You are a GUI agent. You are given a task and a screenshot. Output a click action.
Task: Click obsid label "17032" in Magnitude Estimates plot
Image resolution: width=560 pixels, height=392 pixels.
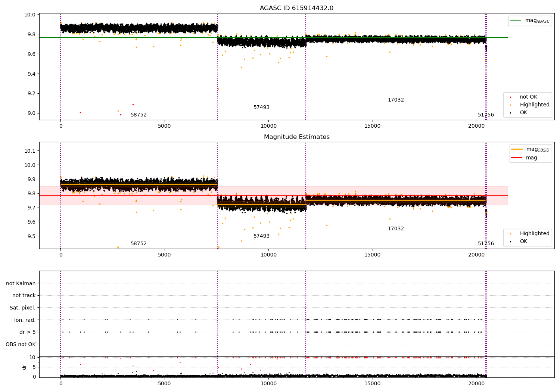[x=396, y=229]
